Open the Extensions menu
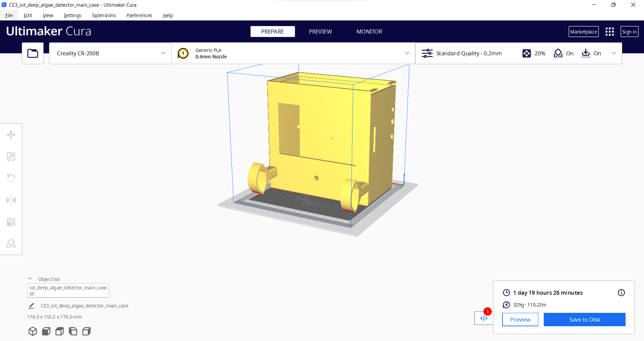Viewport: 644px width, 341px height. (x=104, y=15)
